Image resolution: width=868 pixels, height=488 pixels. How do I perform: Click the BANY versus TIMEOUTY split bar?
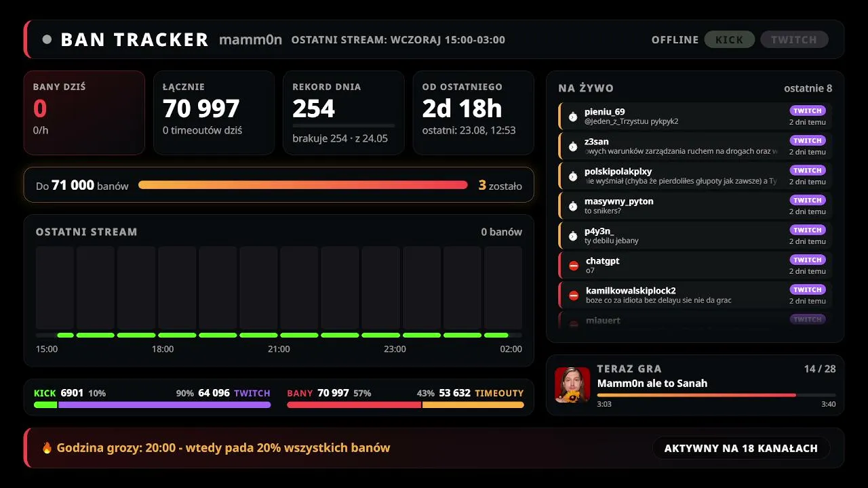click(406, 405)
